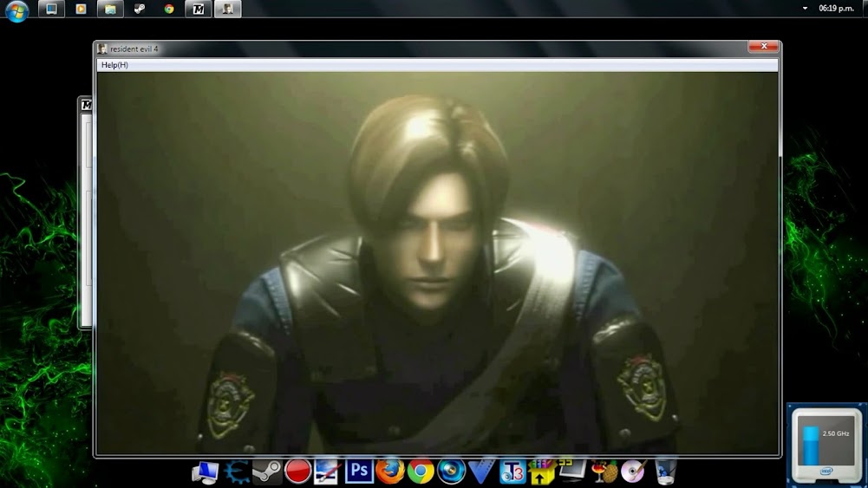Open the Help(H) menu
The width and height of the screenshot is (868, 488).
(114, 65)
